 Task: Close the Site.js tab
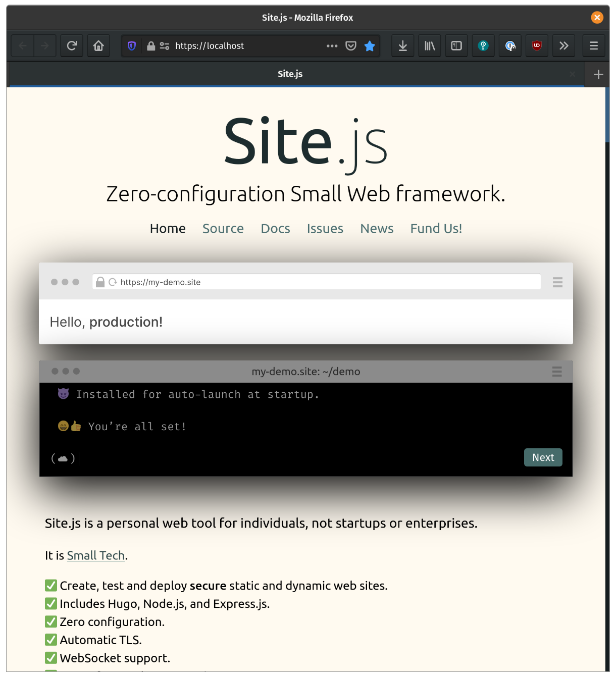click(572, 74)
